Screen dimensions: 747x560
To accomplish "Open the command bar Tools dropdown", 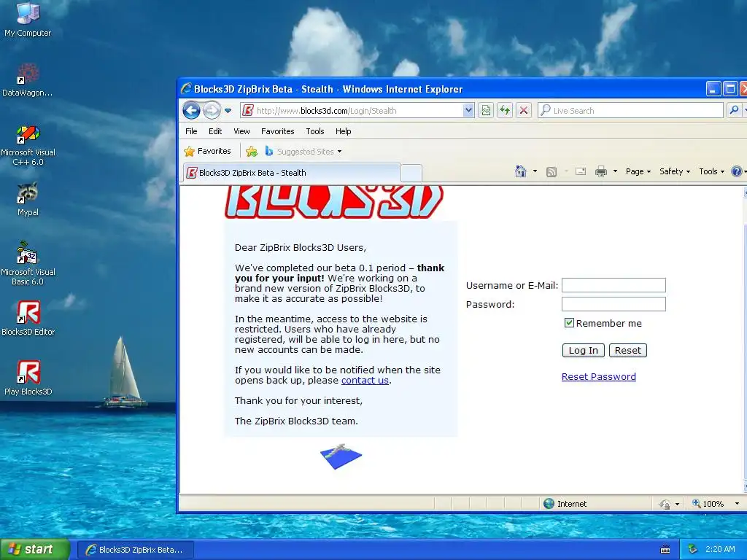I will point(711,171).
